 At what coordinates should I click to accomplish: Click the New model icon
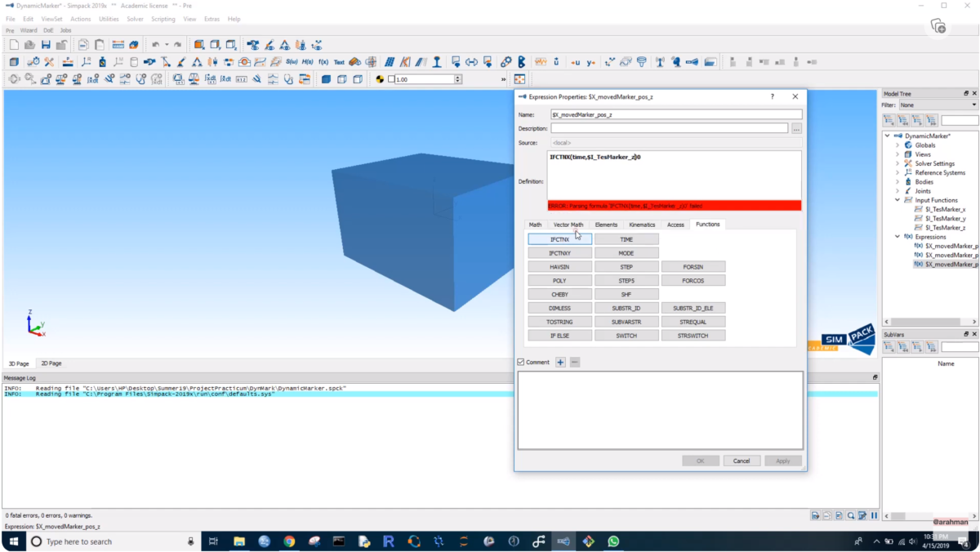click(x=14, y=44)
